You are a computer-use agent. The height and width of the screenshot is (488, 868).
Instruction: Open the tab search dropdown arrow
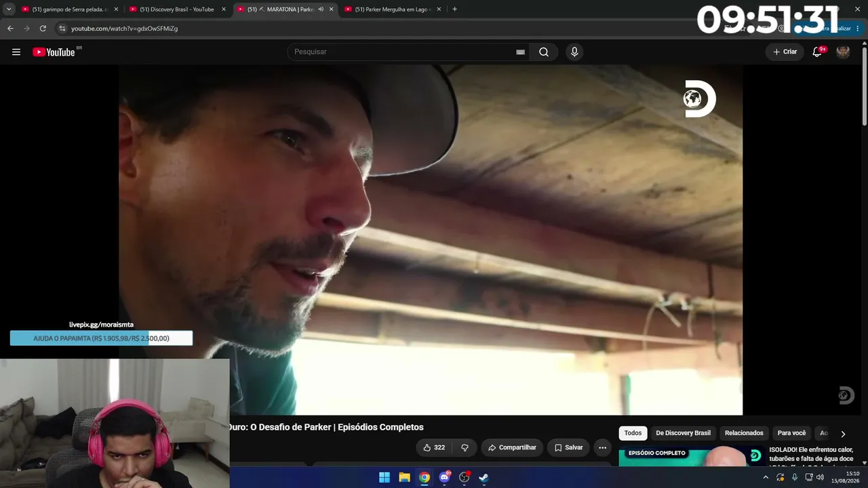tap(9, 9)
